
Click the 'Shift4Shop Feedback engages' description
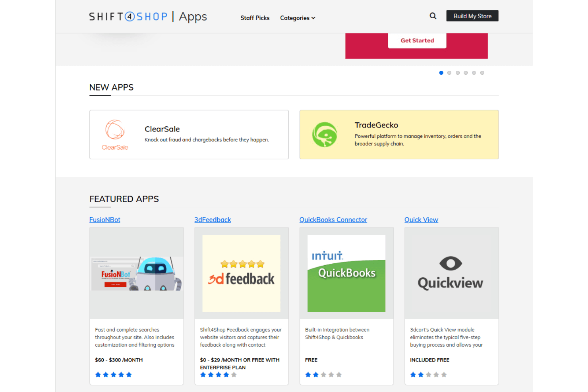coord(241,337)
